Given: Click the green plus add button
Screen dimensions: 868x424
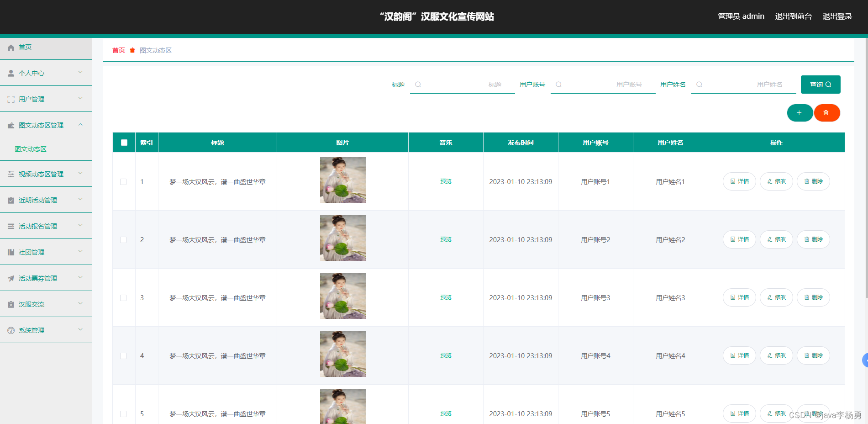Looking at the screenshot, I should pos(799,113).
